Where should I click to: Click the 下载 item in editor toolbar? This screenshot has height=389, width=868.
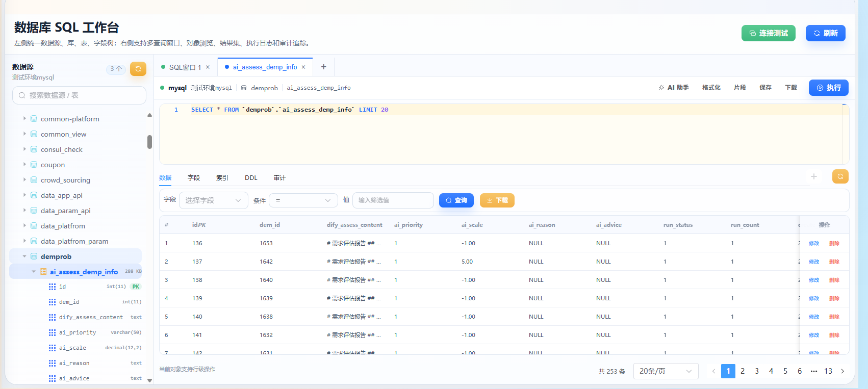click(791, 88)
